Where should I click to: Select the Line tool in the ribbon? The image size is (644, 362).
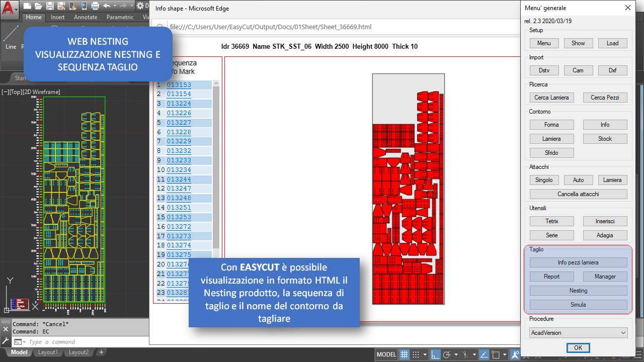tap(11, 39)
